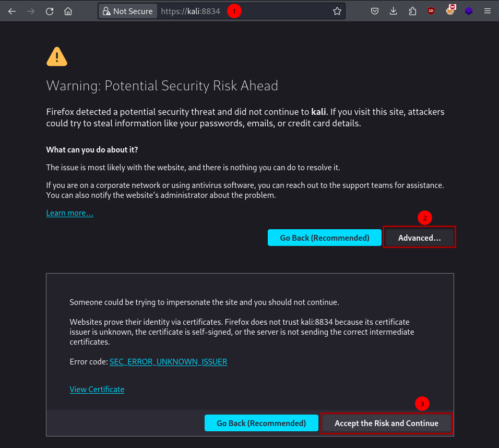499x448 pixels.
Task: Navigate to the Firefox home page
Action: click(x=68, y=10)
